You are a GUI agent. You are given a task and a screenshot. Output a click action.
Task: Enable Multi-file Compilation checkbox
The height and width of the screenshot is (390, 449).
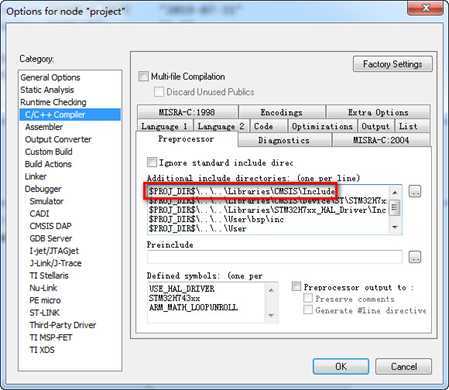(x=143, y=76)
